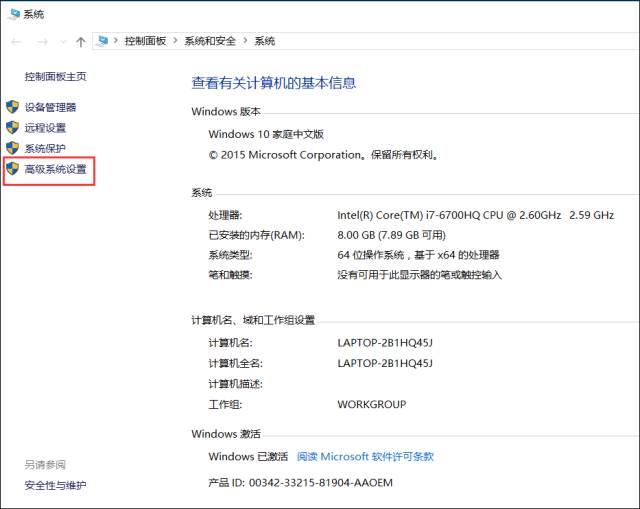This screenshot has height=509, width=640.
Task: Click the 2015 Microsoft Corporation copyright text
Action: click(324, 155)
